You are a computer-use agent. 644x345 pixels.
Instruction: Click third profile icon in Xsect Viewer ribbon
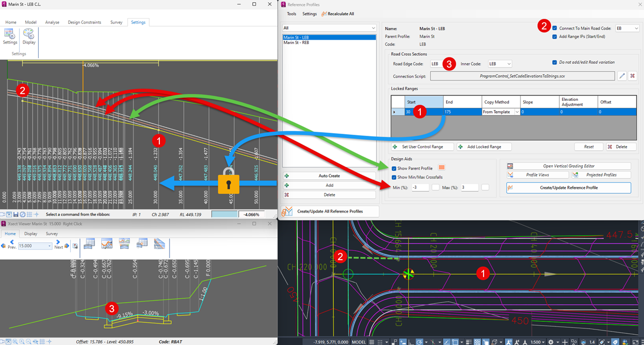click(125, 243)
